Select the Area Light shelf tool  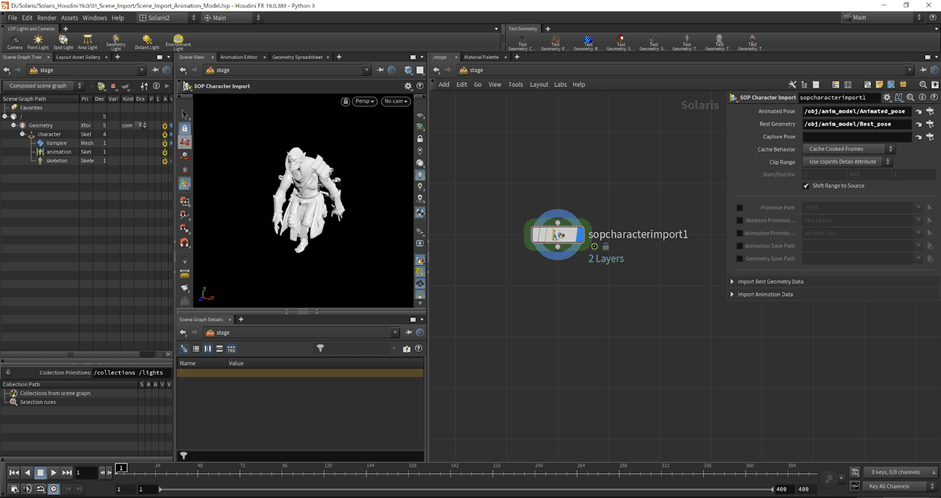[88, 40]
